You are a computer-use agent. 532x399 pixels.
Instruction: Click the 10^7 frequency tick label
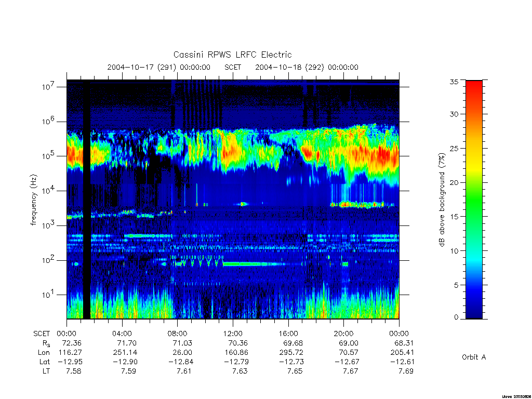pyautogui.click(x=48, y=87)
